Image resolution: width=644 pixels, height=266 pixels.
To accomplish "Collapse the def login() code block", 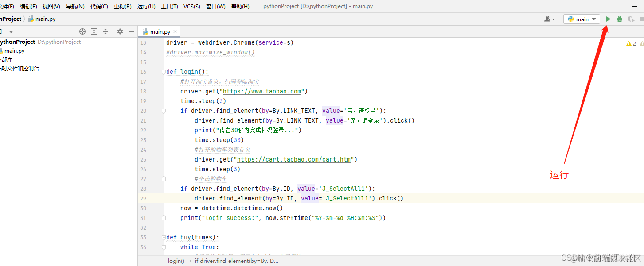I will click(164, 72).
